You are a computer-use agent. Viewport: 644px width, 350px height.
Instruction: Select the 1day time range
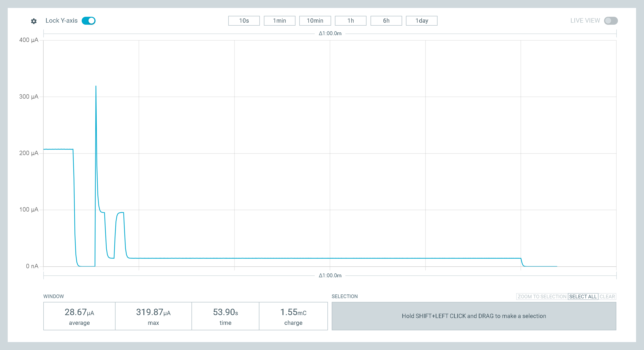421,21
